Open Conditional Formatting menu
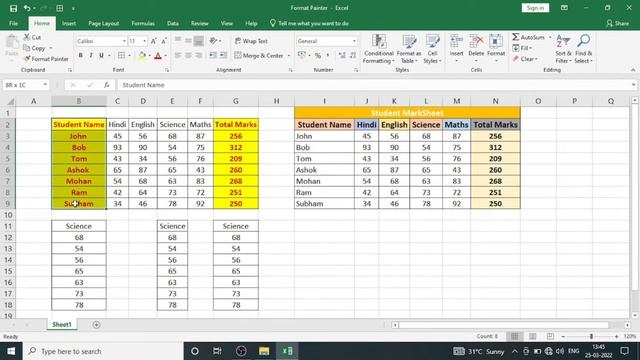This screenshot has width=640, height=360. coord(378,49)
